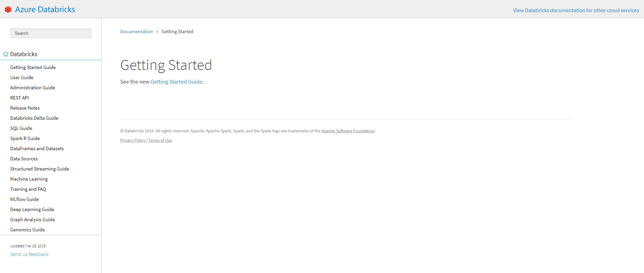This screenshot has width=644, height=273.
Task: Open the Databricks sidebar heading link
Action: pyautogui.click(x=24, y=54)
